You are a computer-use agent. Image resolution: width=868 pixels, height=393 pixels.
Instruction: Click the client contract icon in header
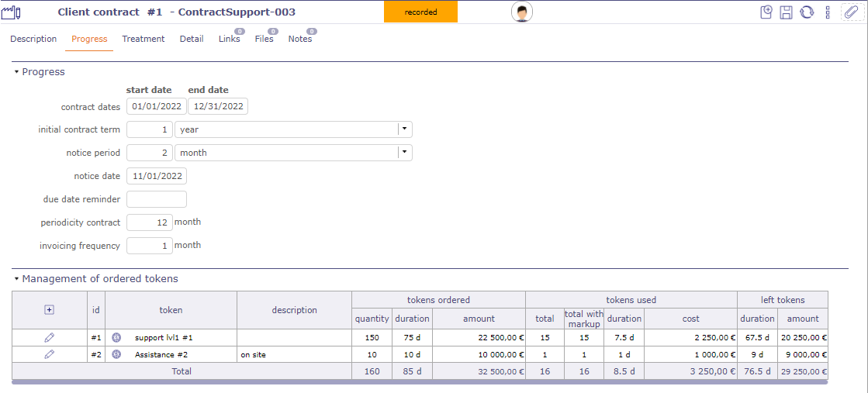click(x=12, y=12)
